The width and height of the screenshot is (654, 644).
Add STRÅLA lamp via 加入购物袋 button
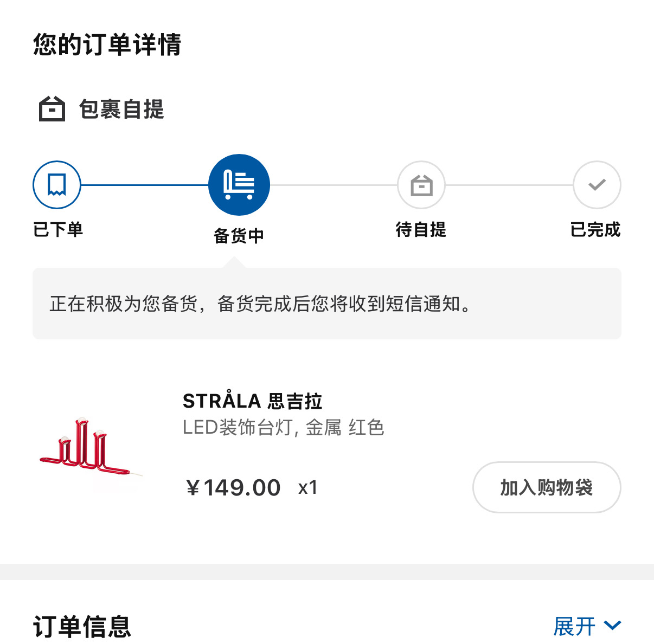click(547, 487)
